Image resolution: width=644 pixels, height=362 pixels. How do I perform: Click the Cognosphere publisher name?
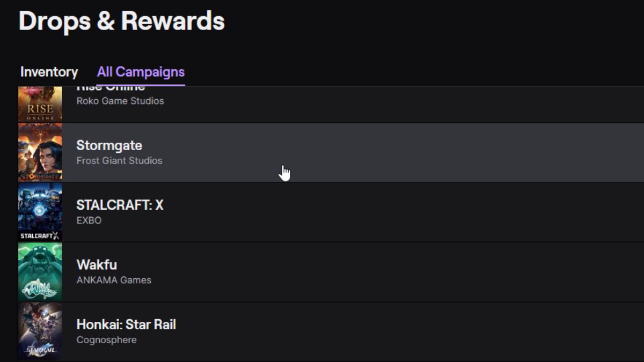pos(106,339)
